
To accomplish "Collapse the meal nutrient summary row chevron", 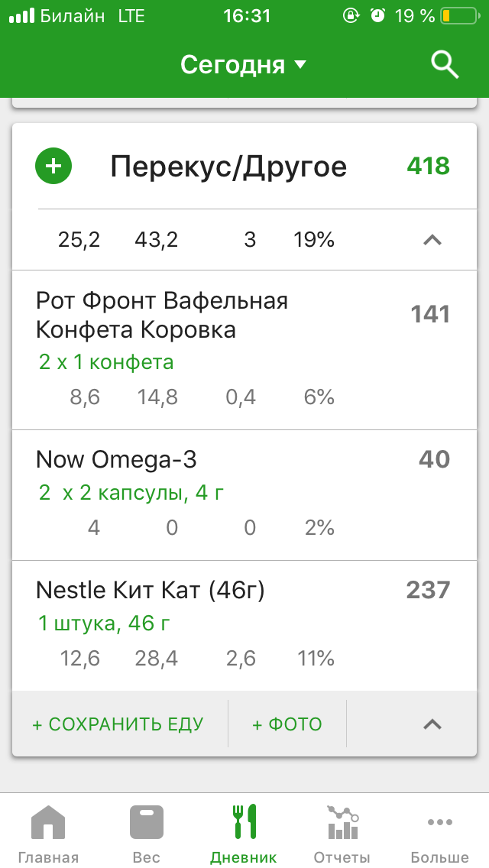I will tap(432, 240).
